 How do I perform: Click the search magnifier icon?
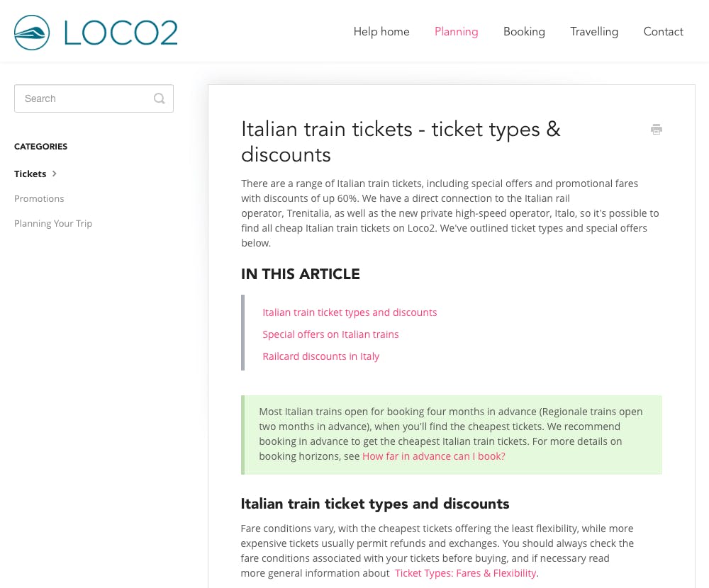(159, 98)
